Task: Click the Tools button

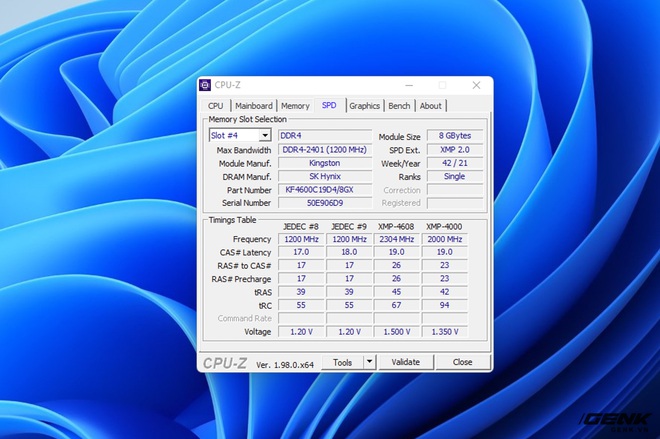Action: coord(342,362)
